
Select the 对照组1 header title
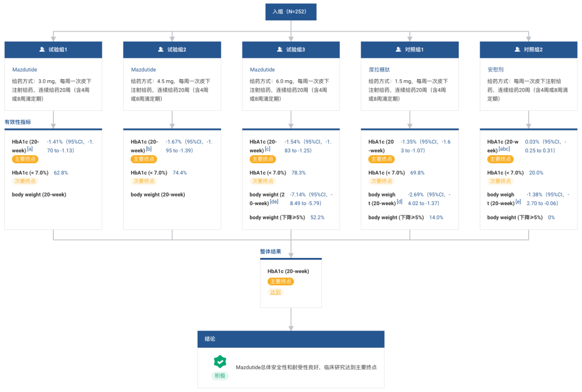414,50
